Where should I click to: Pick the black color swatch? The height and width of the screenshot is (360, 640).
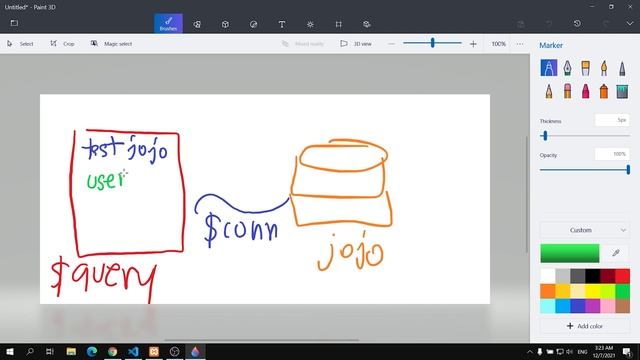(x=592, y=276)
